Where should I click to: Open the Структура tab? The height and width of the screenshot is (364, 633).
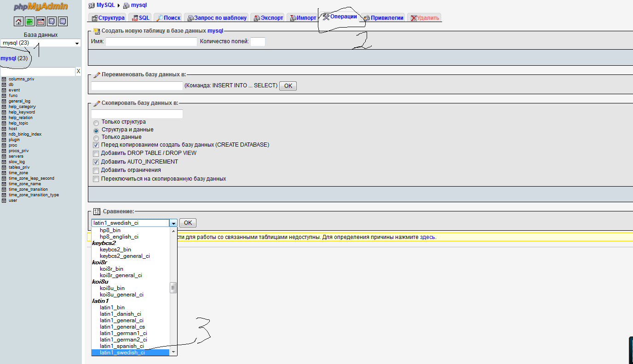(x=108, y=18)
